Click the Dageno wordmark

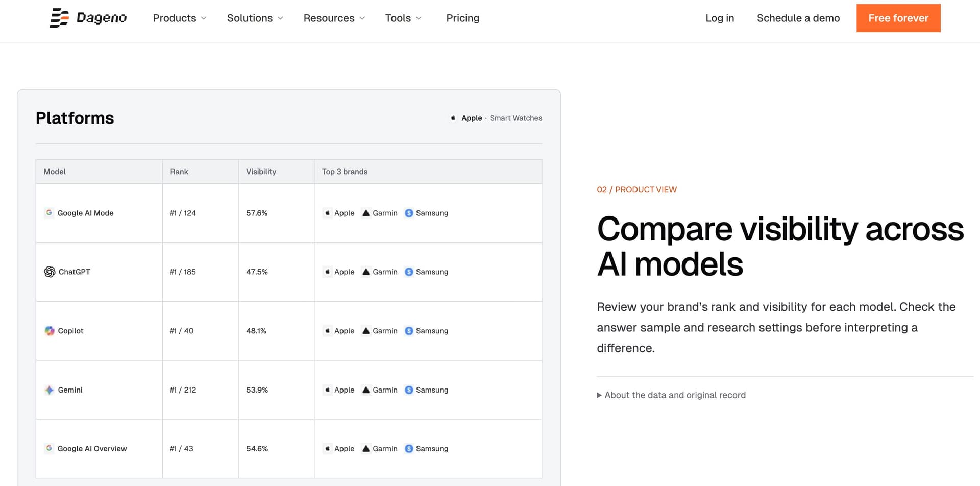click(102, 18)
